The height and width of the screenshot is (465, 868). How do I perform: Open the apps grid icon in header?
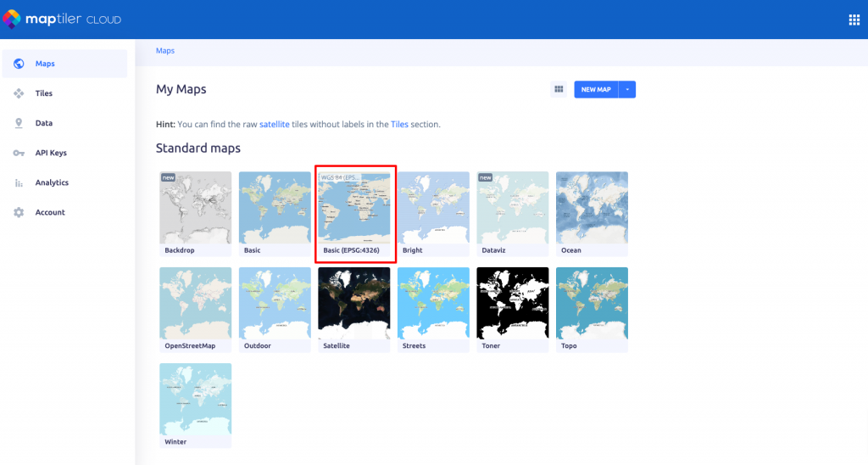[854, 20]
